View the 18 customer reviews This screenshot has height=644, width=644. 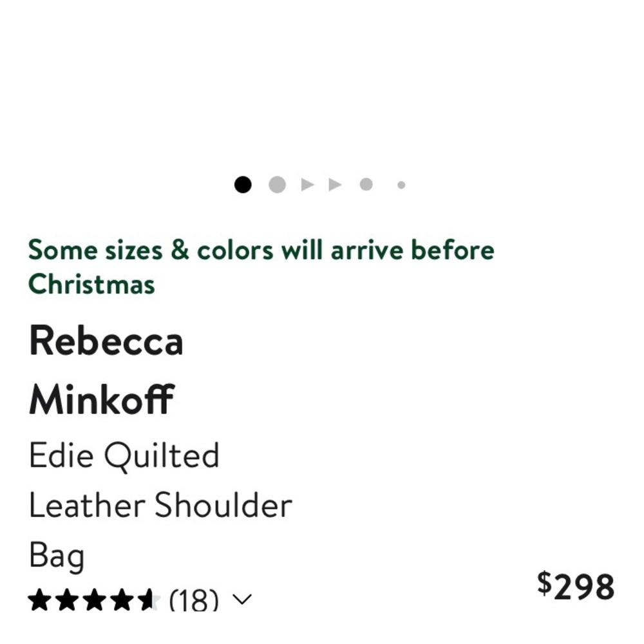192,601
